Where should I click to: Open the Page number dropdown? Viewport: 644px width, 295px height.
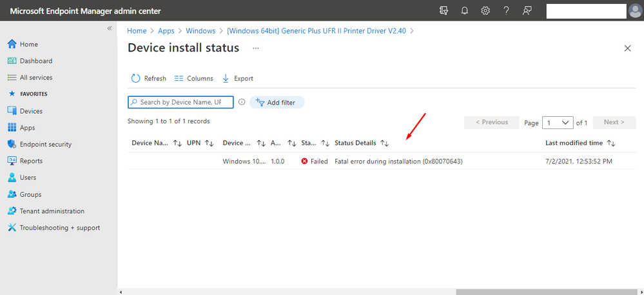(558, 122)
